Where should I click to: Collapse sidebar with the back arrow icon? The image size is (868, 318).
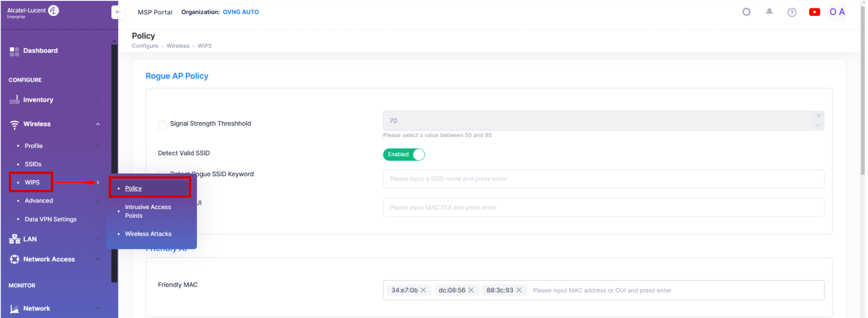[x=118, y=12]
